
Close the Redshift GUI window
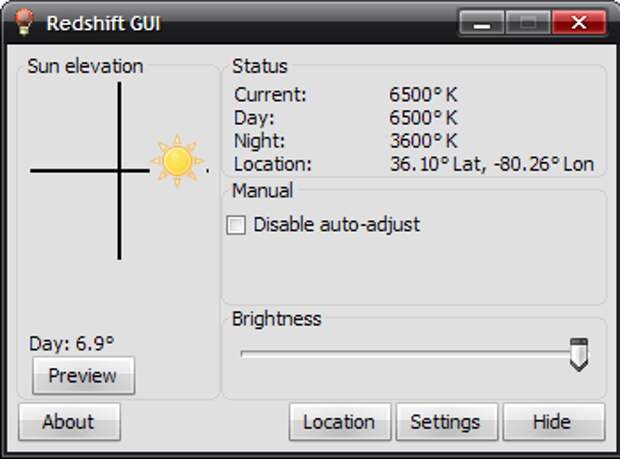[x=578, y=23]
